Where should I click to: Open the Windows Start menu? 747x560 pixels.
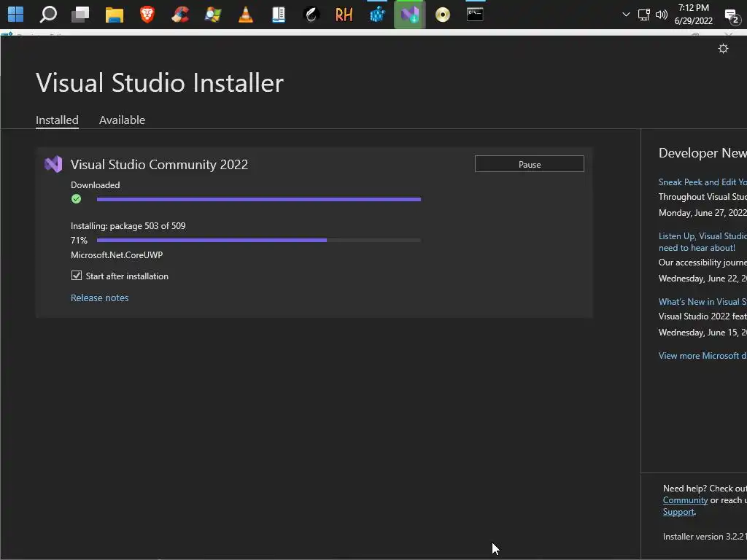coord(15,15)
